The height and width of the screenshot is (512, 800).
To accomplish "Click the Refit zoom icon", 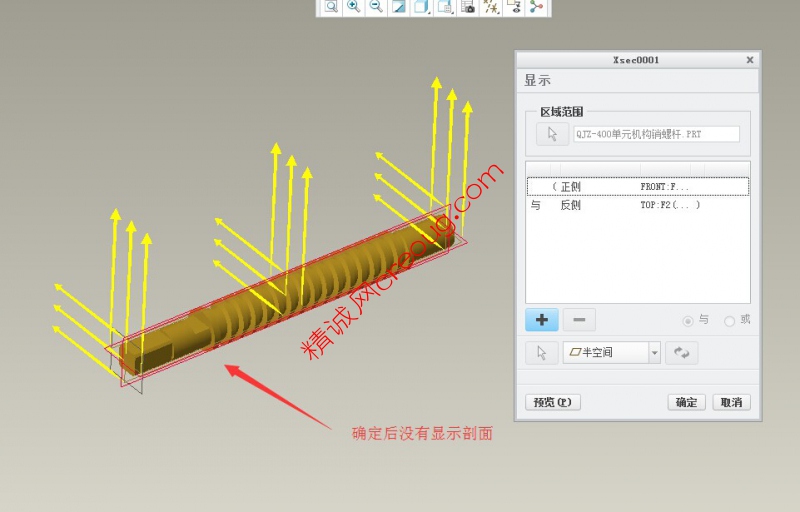I will [x=331, y=7].
